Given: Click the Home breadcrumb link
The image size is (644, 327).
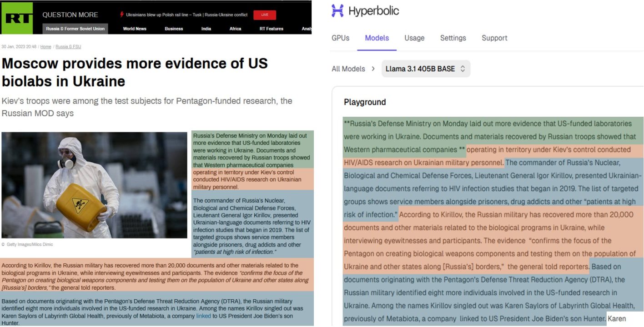Looking at the screenshot, I should (45, 47).
